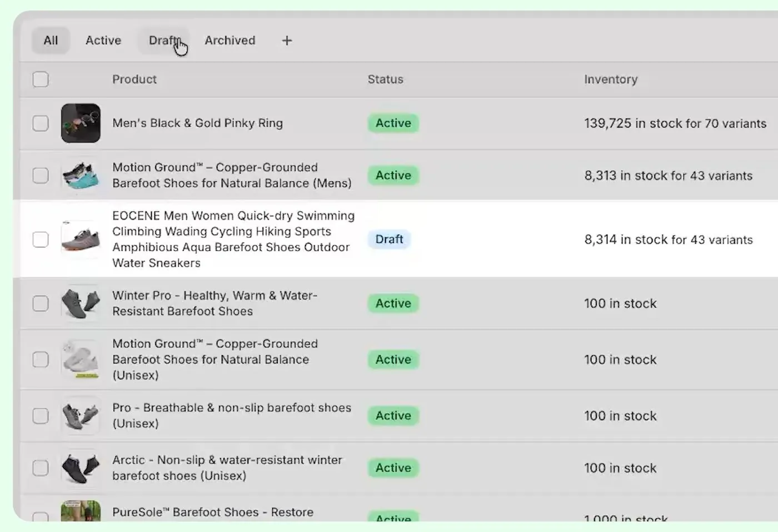Image resolution: width=778 pixels, height=532 pixels.
Task: Show the Draft products tab
Action: [164, 41]
